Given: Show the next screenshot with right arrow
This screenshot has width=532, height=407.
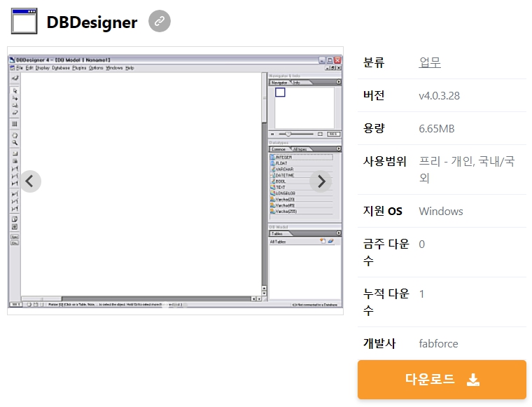Looking at the screenshot, I should (321, 181).
